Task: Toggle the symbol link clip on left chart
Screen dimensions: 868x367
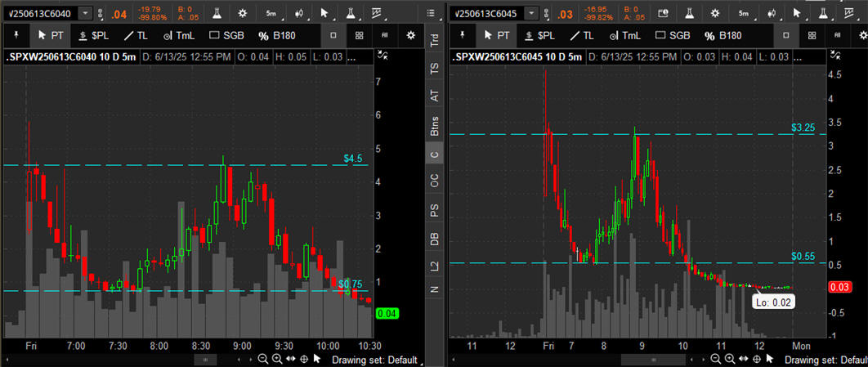Action: (100, 14)
